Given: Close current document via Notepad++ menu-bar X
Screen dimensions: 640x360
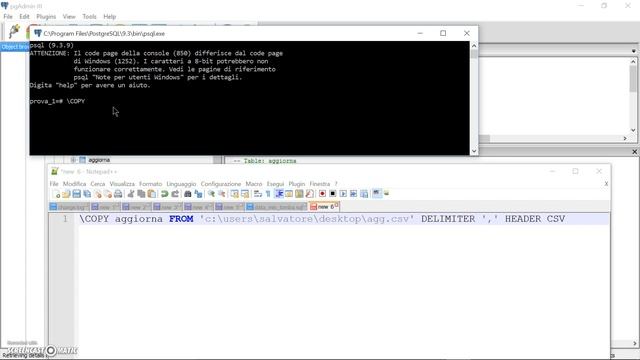Looking at the screenshot, I should 606,184.
